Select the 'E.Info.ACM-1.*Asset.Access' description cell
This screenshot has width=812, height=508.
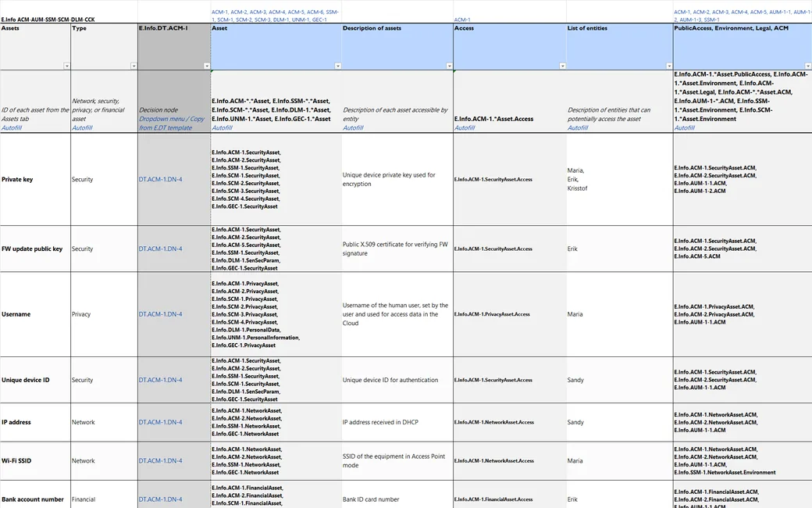[510, 102]
